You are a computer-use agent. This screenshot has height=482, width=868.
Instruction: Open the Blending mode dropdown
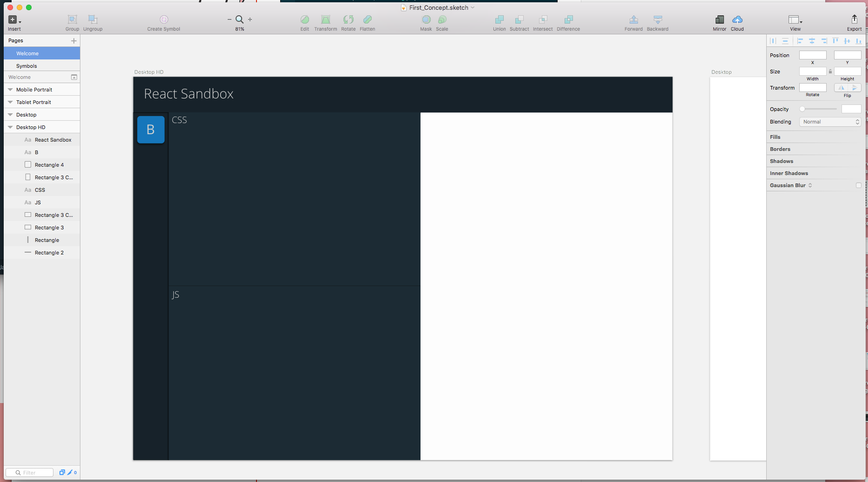click(x=830, y=122)
